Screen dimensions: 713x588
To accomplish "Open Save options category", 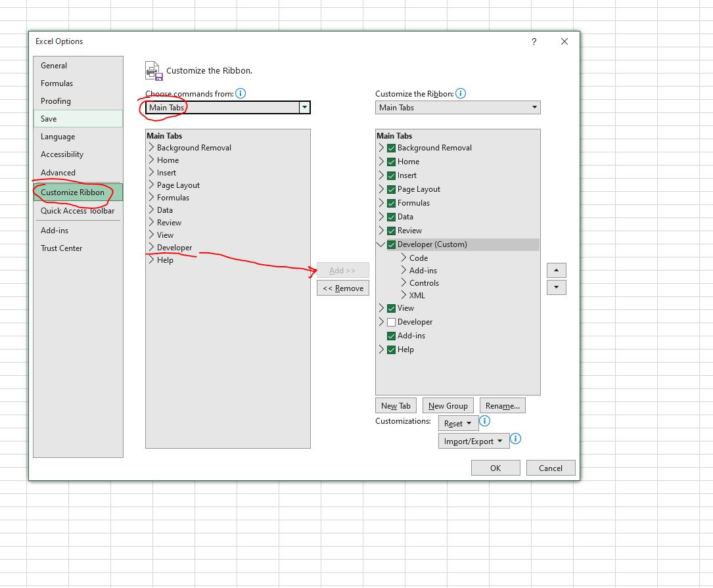I will [x=78, y=119].
